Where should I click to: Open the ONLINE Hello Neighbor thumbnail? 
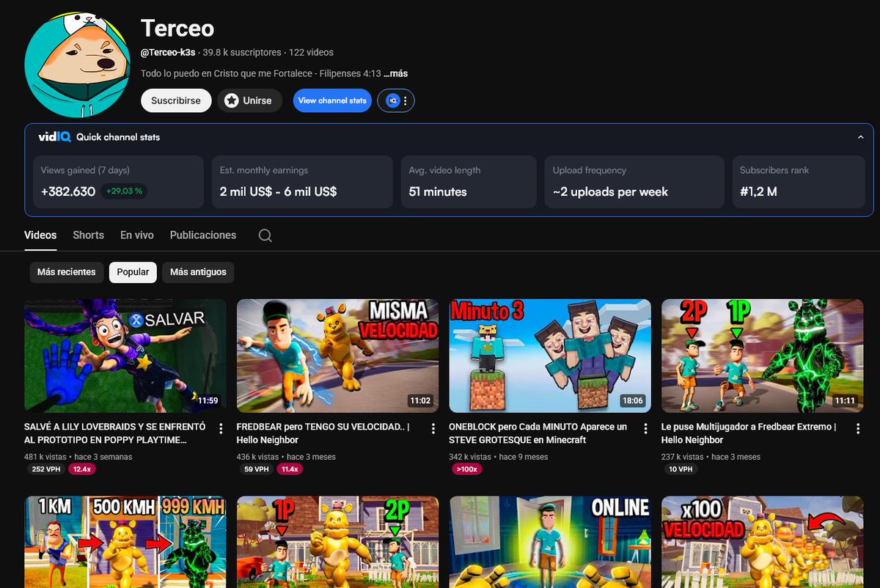pos(550,542)
